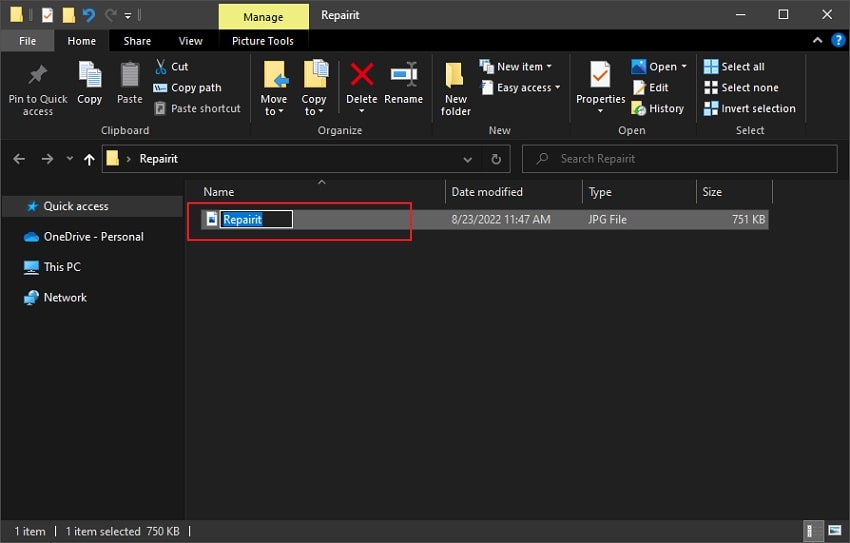This screenshot has width=850, height=543.
Task: Go back with the left arrow
Action: point(19,159)
